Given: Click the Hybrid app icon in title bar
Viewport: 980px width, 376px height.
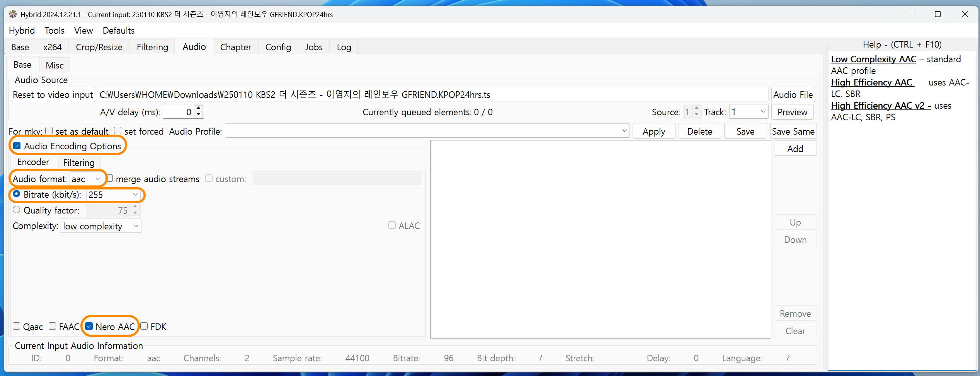Looking at the screenshot, I should coord(13,14).
